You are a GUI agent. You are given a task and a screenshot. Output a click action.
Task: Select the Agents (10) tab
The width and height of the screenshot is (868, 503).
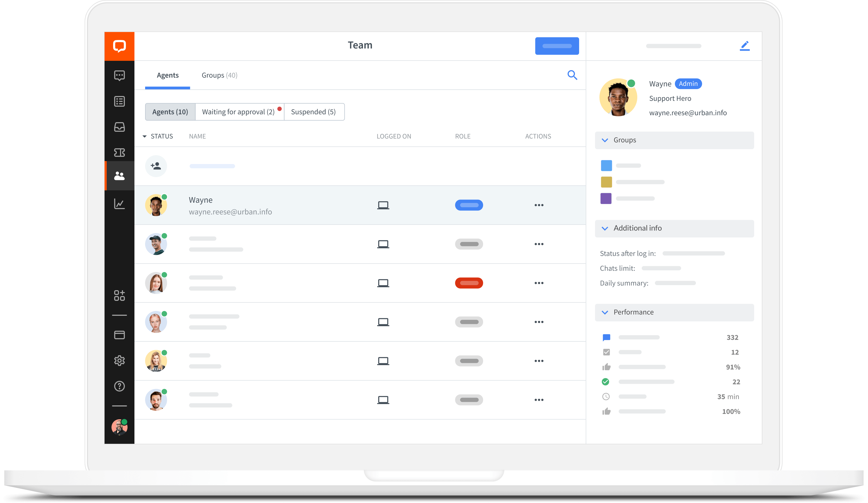pos(170,111)
